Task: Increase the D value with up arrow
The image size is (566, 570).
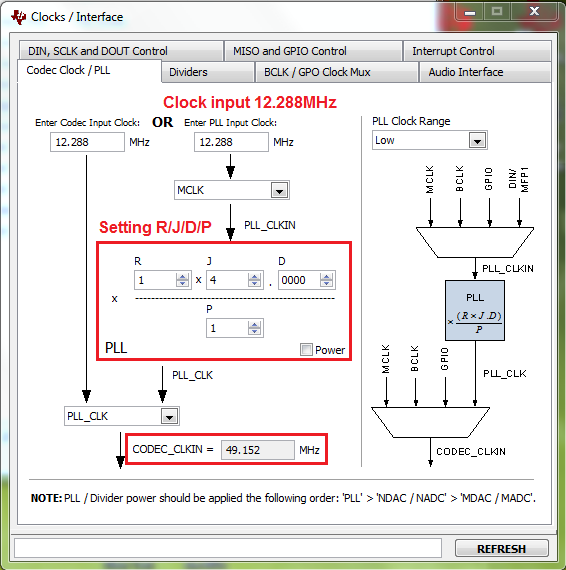Action: click(326, 277)
